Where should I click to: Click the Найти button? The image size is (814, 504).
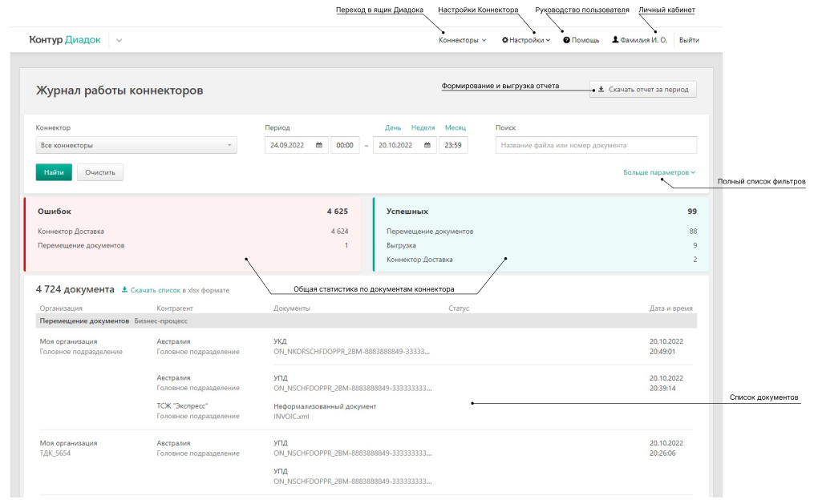(54, 172)
